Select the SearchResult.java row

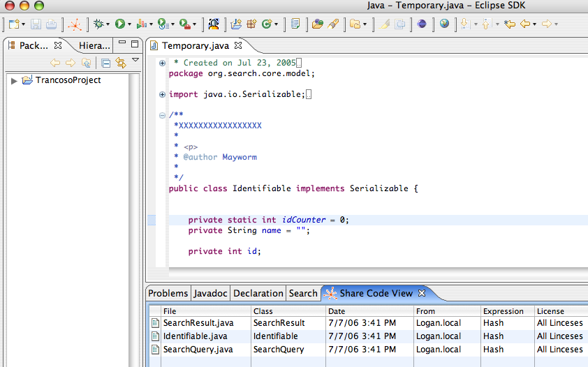pyautogui.click(x=368, y=323)
